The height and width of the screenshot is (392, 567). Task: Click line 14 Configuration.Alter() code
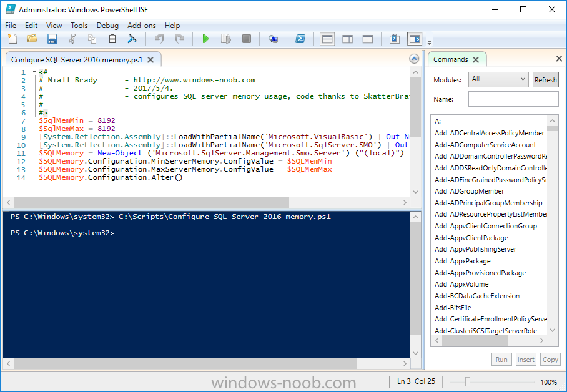click(111, 177)
